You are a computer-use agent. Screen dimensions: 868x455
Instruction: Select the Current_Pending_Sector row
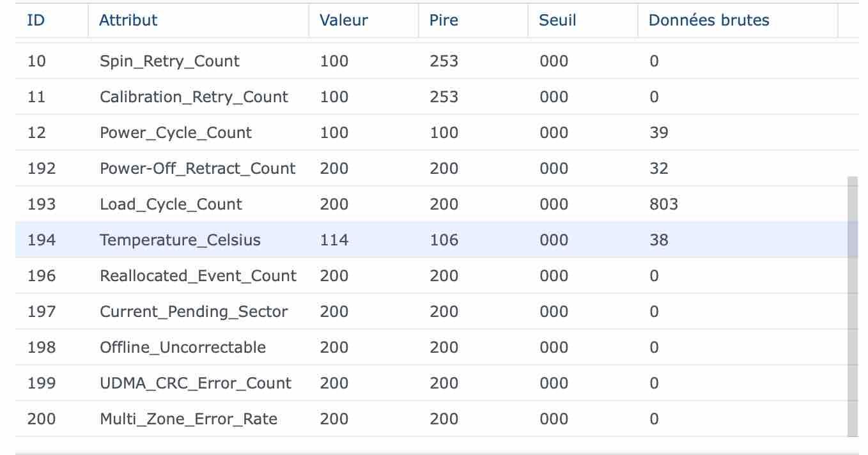tap(431, 312)
